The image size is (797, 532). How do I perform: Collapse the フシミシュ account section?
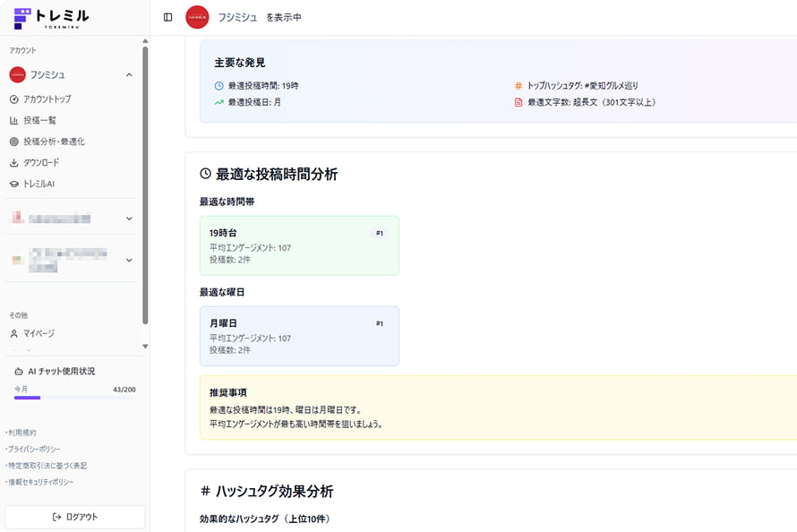coord(129,75)
